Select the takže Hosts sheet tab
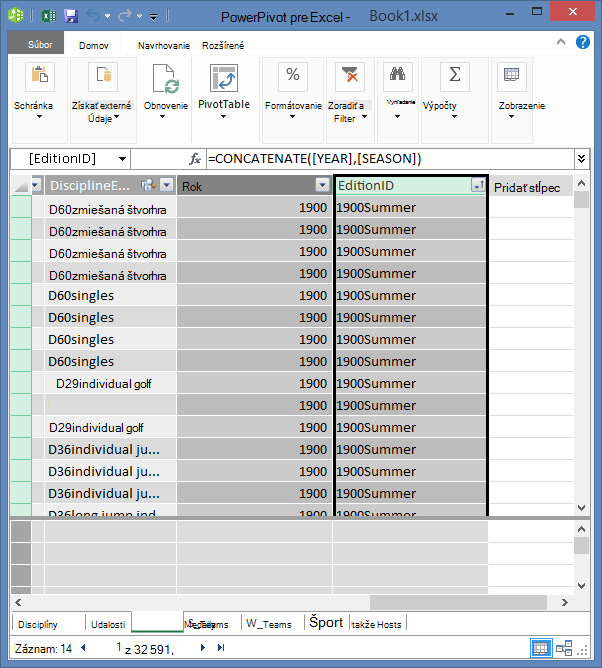 coord(377,624)
